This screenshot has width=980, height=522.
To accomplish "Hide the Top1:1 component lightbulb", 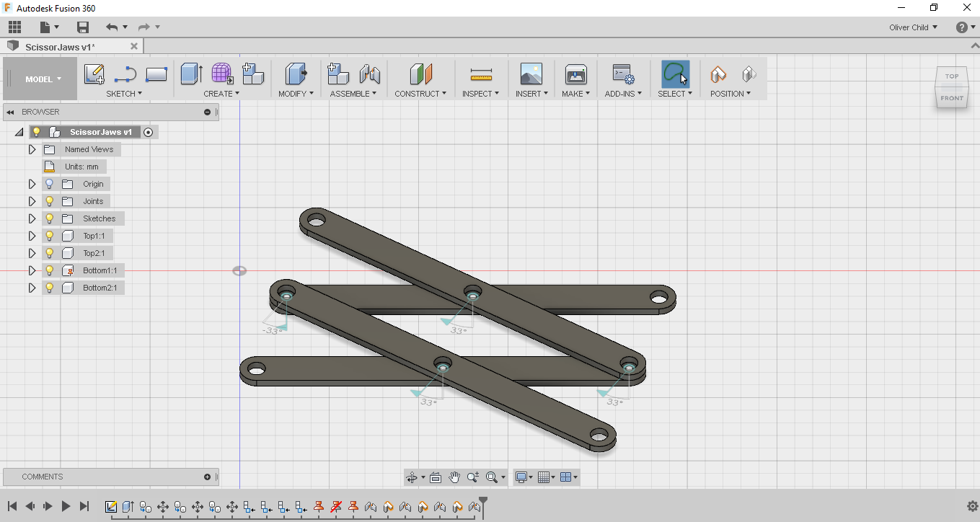I will tap(50, 236).
